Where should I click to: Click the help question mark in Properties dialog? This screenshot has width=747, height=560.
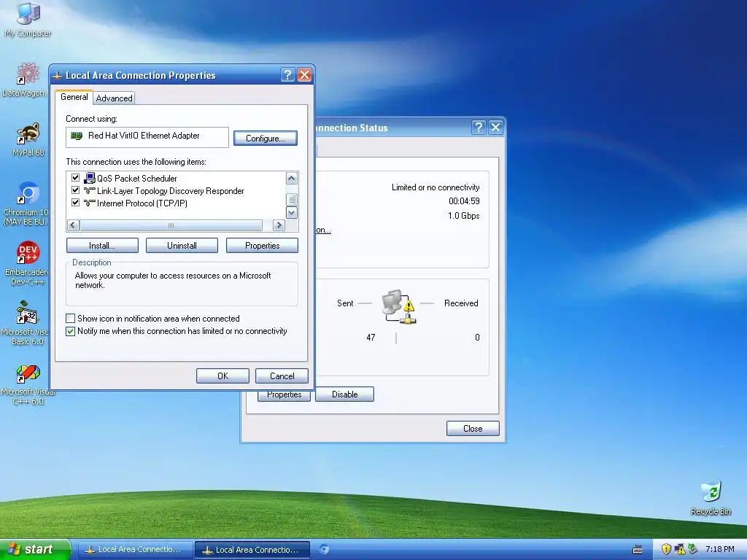(287, 75)
